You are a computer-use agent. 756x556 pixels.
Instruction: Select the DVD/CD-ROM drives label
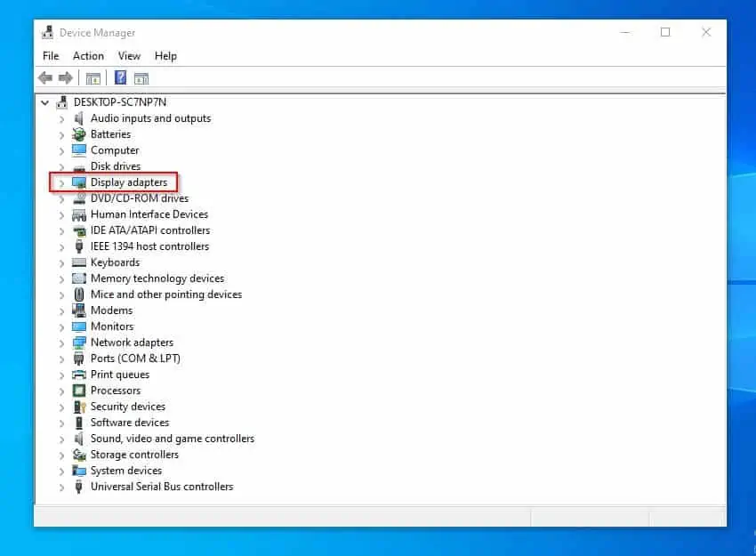click(x=140, y=198)
